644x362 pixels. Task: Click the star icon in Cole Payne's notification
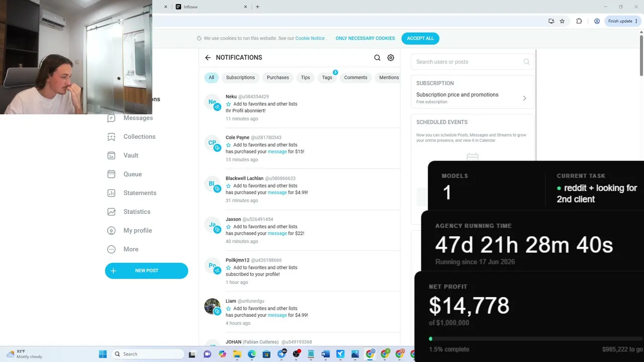228,145
